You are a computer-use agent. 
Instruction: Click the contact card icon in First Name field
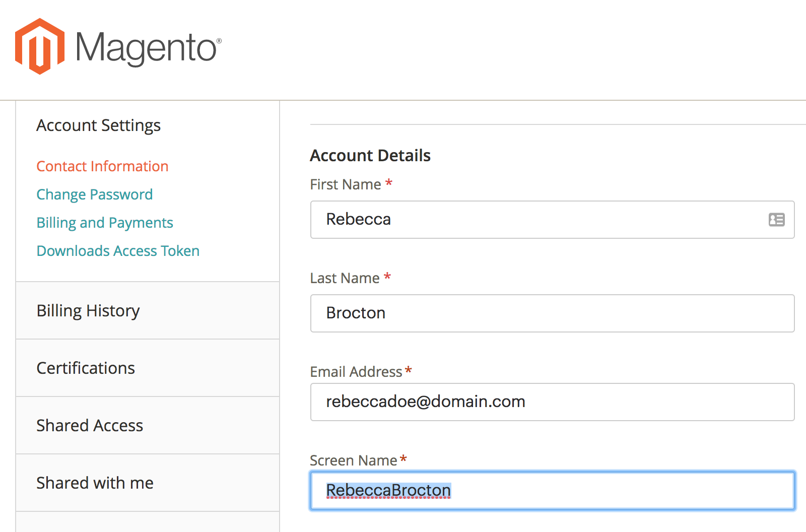776,220
